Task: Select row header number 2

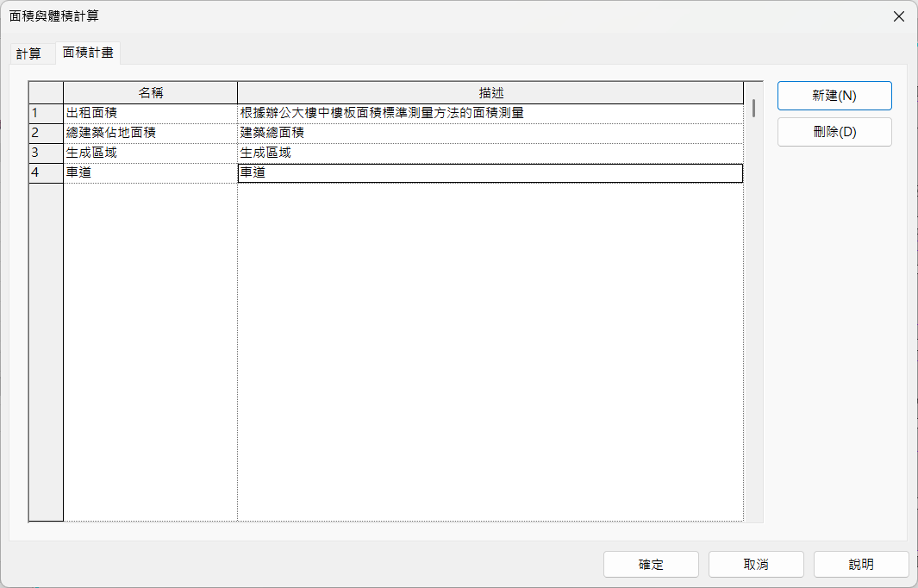Action: [46, 133]
